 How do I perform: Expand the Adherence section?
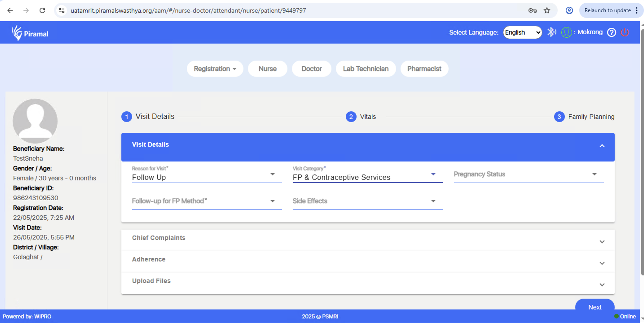coord(368,262)
